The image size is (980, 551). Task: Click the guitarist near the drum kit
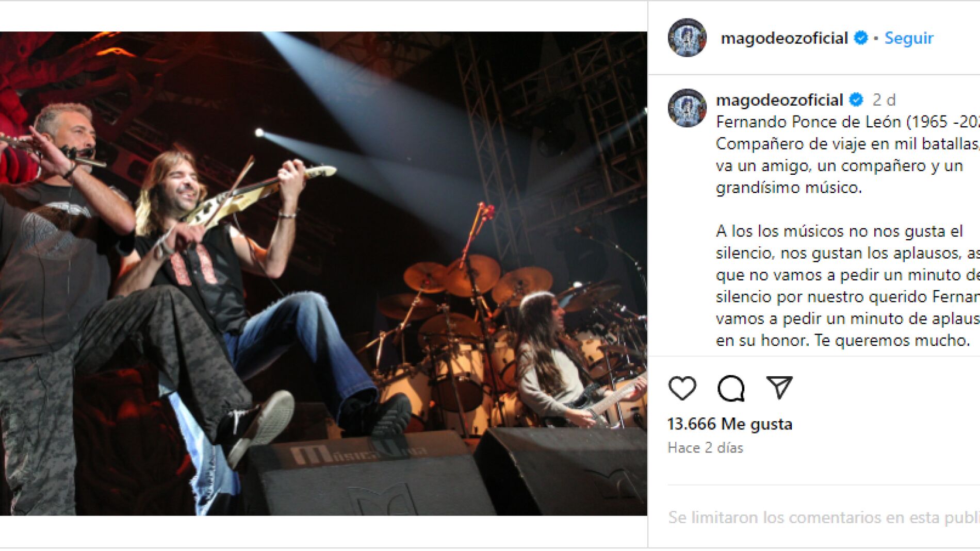567,361
